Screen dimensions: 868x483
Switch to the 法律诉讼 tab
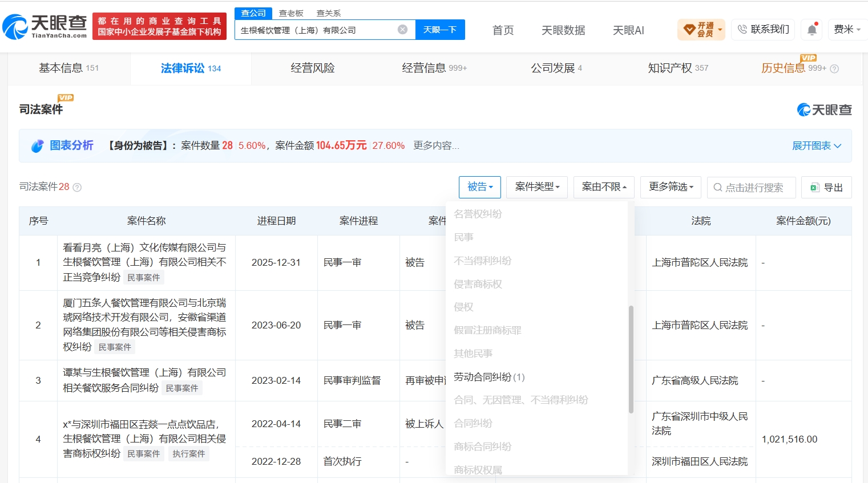coord(191,68)
